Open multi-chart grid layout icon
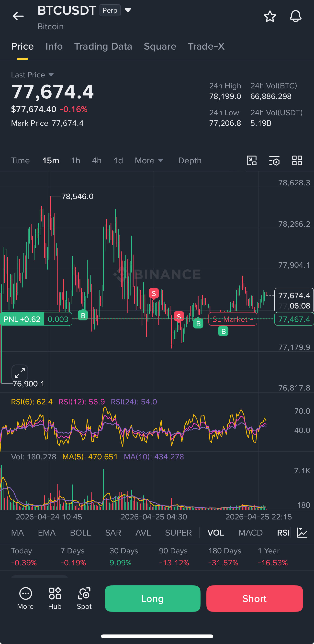 pos(297,160)
